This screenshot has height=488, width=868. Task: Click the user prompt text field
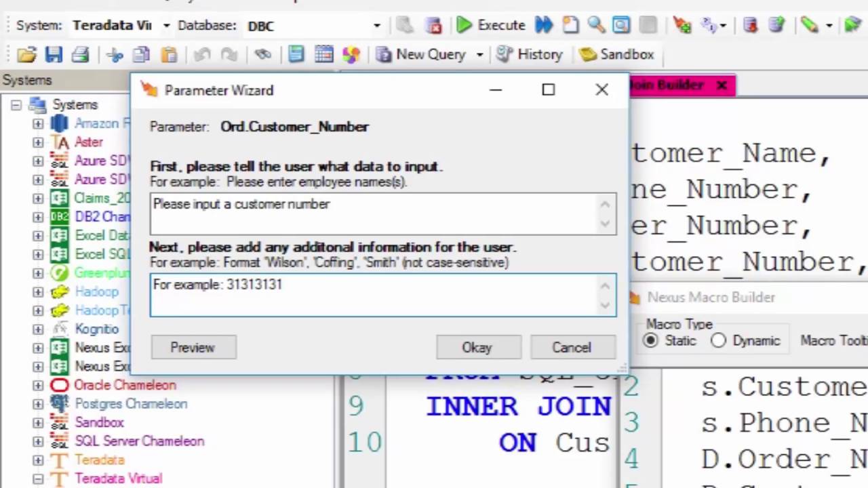[383, 214]
